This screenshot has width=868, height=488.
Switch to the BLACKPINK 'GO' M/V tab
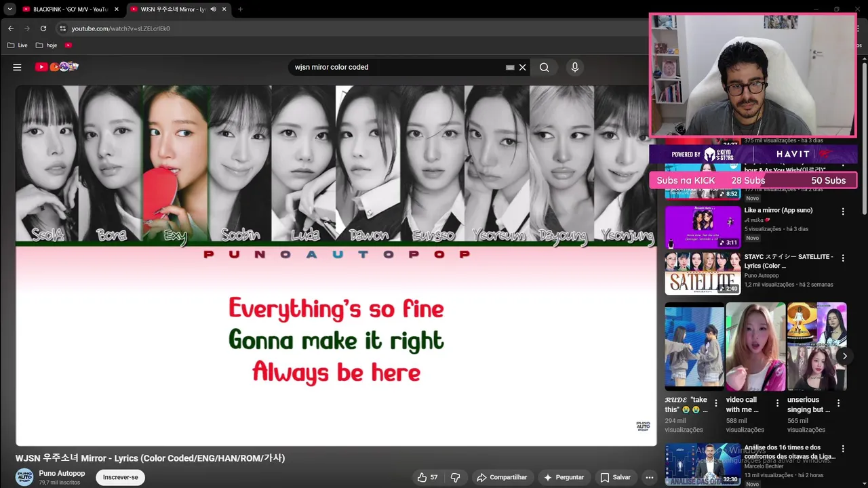tap(71, 9)
